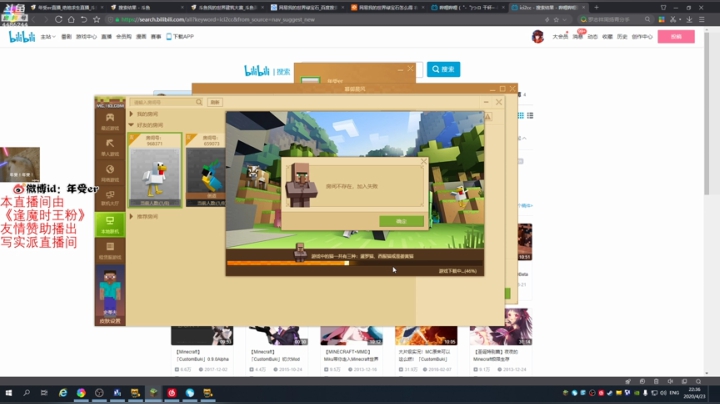Open the Live link in bilibili nav

(107, 37)
